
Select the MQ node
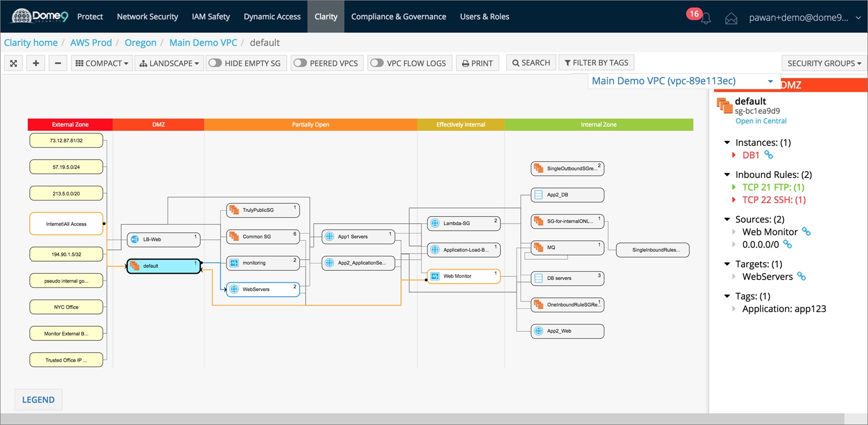[x=567, y=247]
